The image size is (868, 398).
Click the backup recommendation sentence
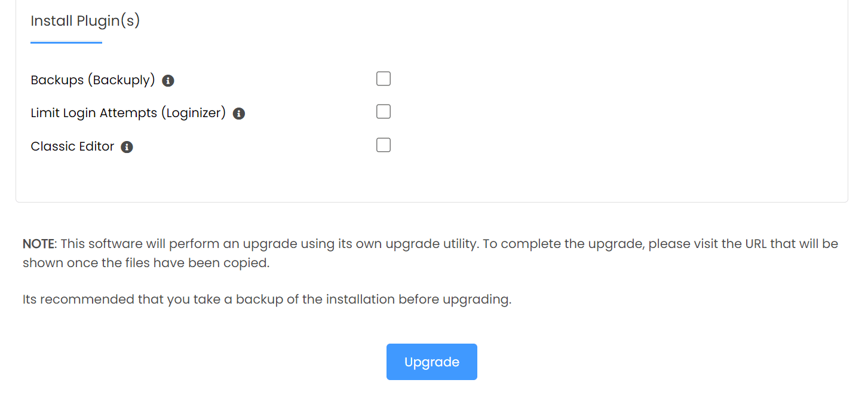[267, 299]
